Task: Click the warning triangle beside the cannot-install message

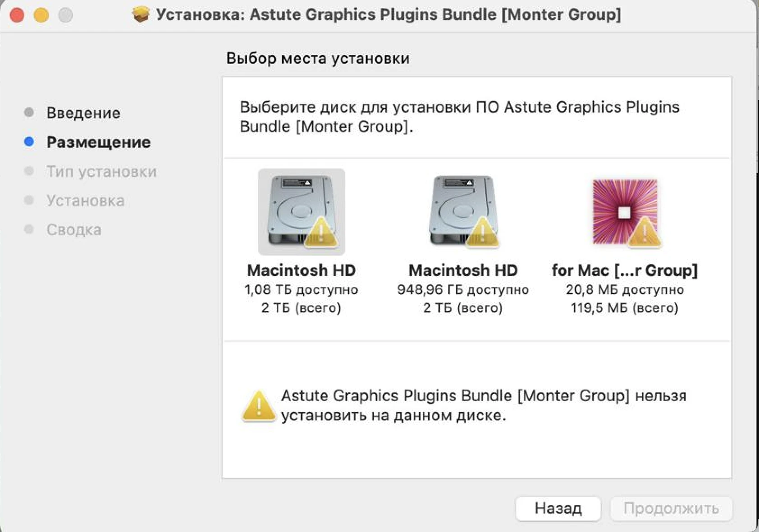Action: point(258,406)
